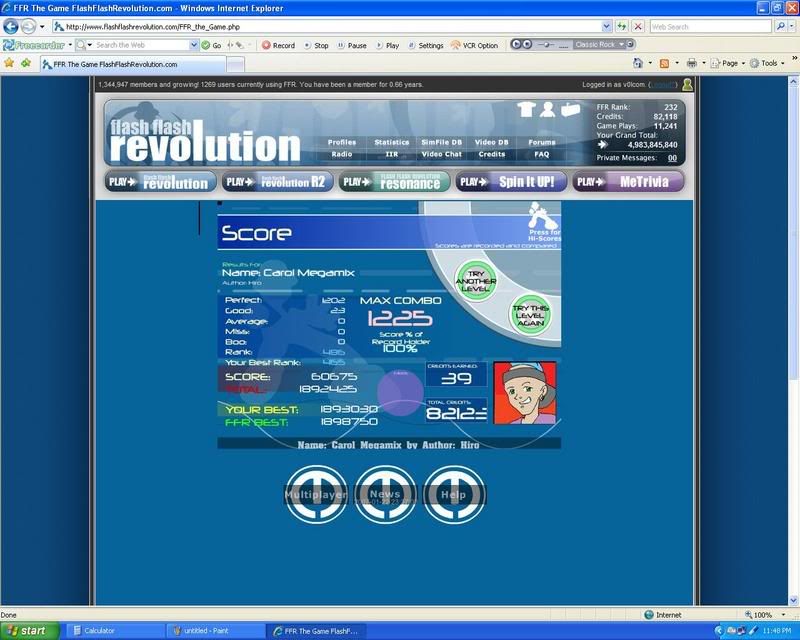Screen dimensions: 800x640
Task: Click the person profile icon in header
Action: pos(547,109)
